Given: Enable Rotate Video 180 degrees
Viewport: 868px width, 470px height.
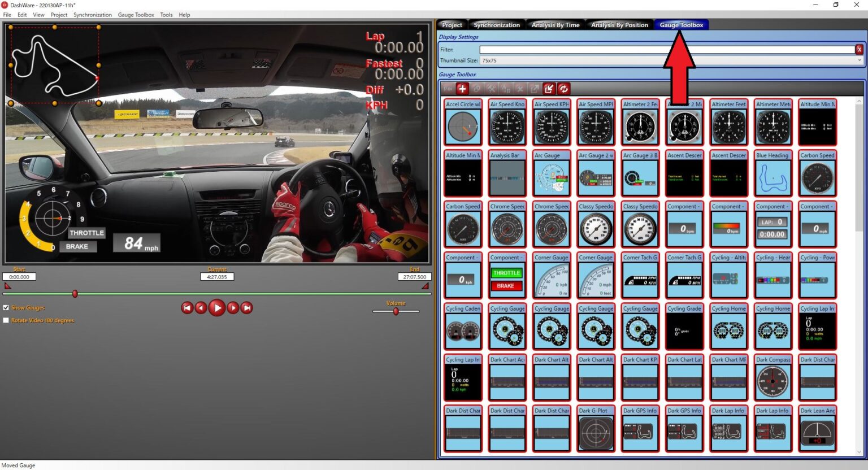Looking at the screenshot, I should click(x=6, y=320).
